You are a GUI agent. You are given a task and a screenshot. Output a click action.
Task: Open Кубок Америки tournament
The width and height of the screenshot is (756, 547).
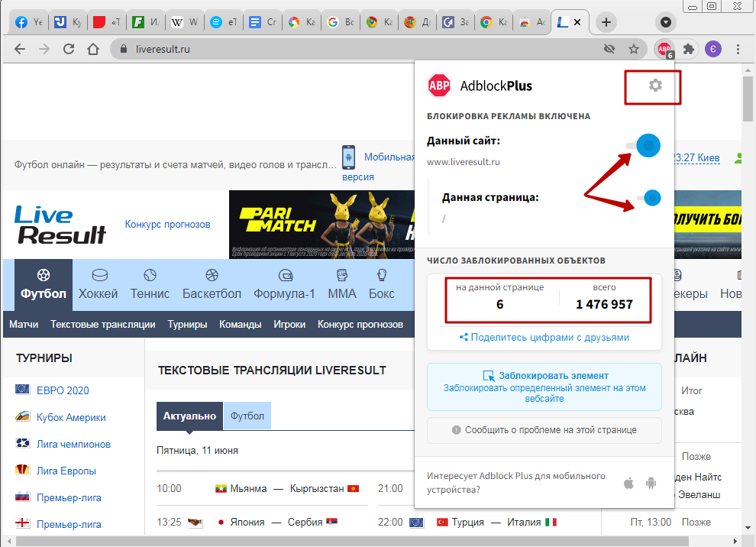click(71, 417)
